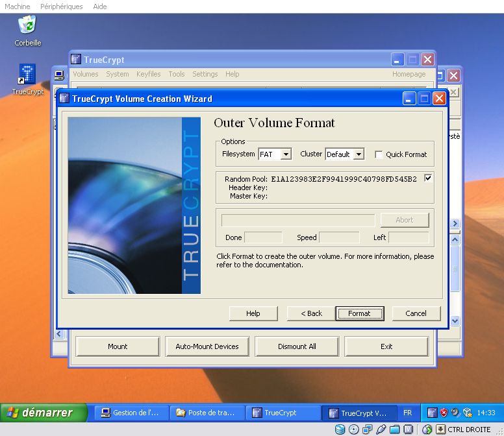Viewport: 504px width, 436px height.
Task: Click the VirtualBox shared folders status icon
Action: 394,430
